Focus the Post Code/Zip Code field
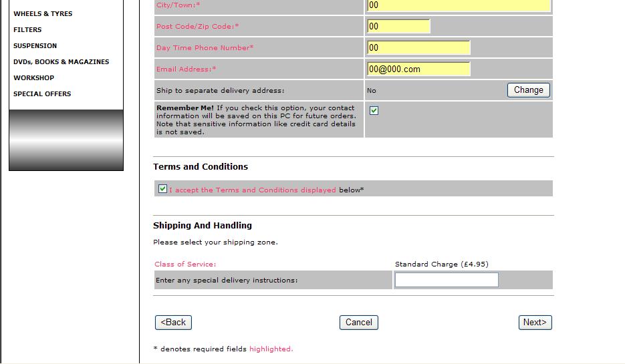This screenshot has width=625, height=364. (x=398, y=26)
